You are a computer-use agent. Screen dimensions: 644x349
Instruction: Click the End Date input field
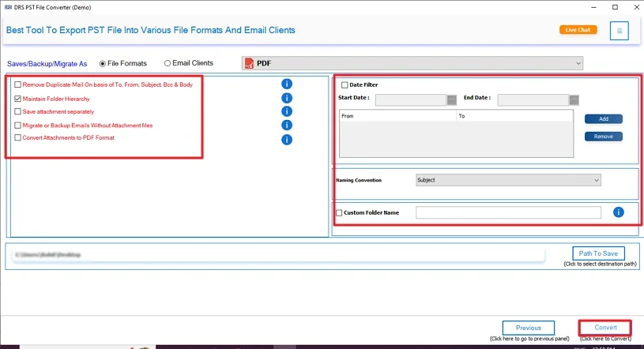tap(533, 99)
